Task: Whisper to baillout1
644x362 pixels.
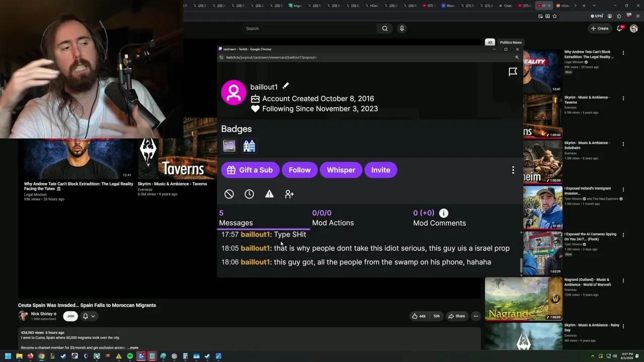Action: point(341,170)
